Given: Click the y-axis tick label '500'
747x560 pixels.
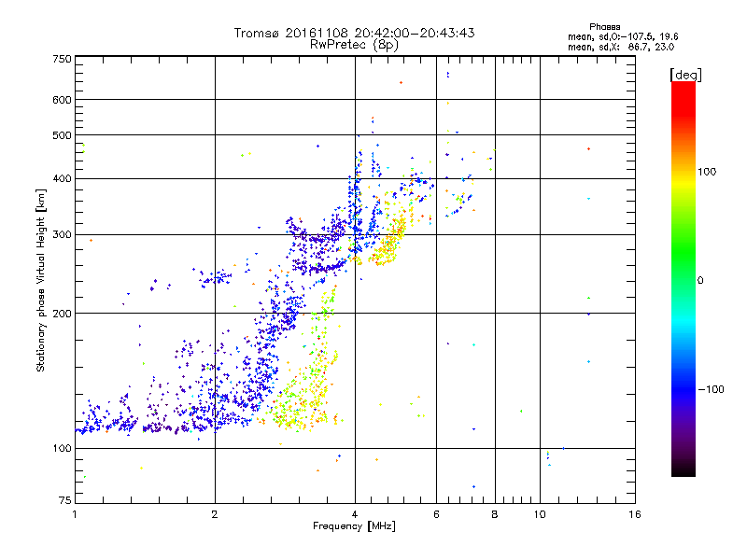Looking at the screenshot, I should (x=62, y=135).
